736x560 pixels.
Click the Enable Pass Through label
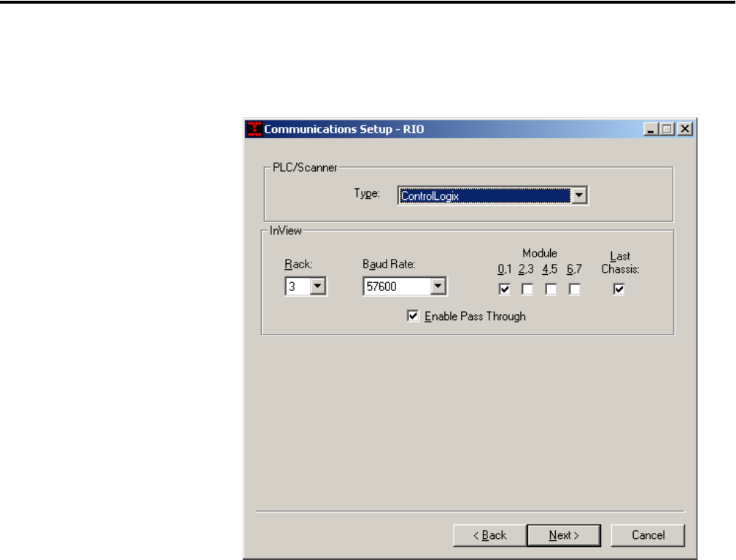point(475,316)
